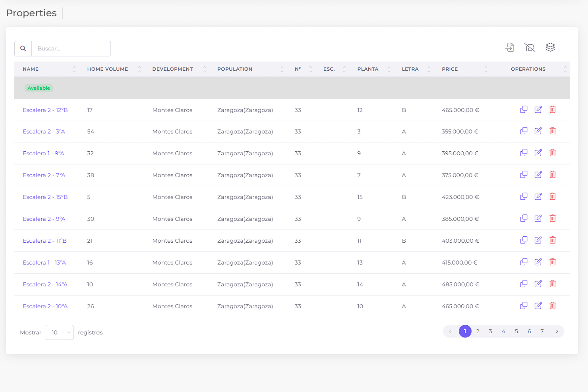The height and width of the screenshot is (392, 588).
Task: Edit the Escalera 2 - 12ºB property
Action: tap(538, 109)
